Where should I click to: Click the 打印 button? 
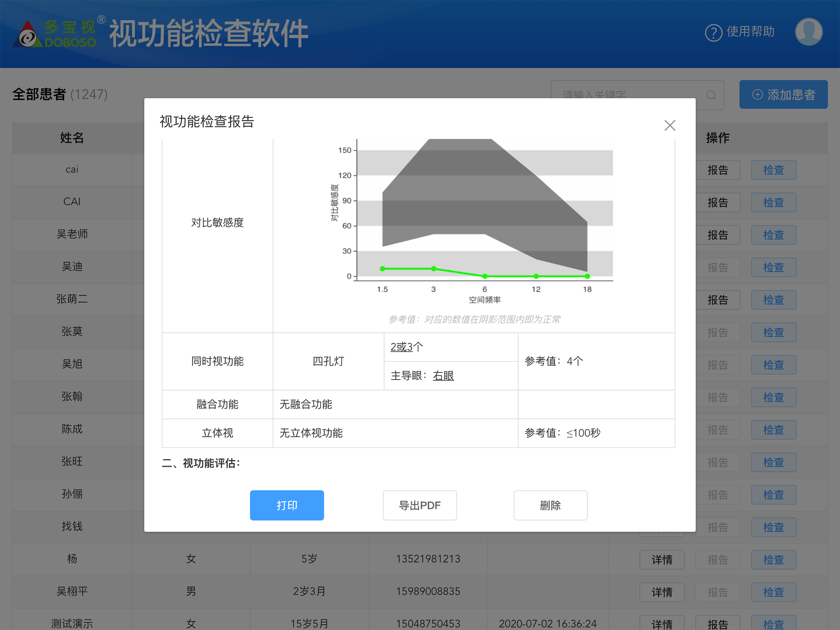287,505
